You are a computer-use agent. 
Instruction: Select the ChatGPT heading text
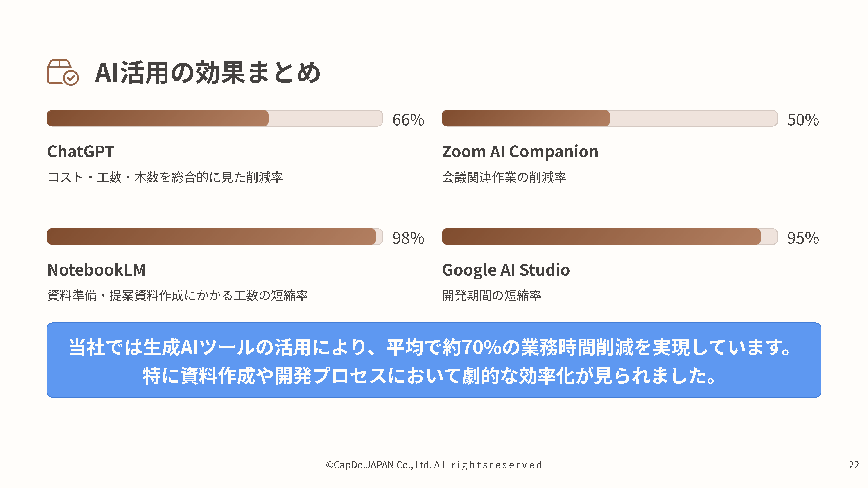[81, 152]
